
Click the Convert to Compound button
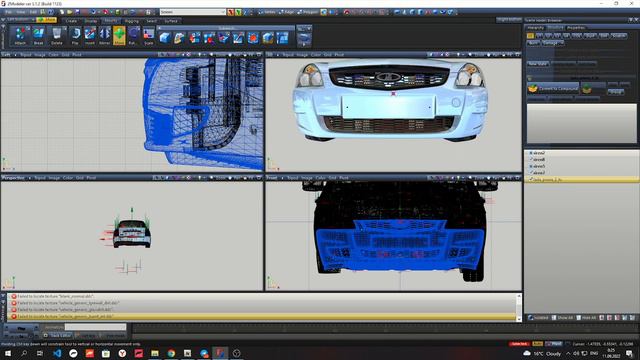point(553,88)
